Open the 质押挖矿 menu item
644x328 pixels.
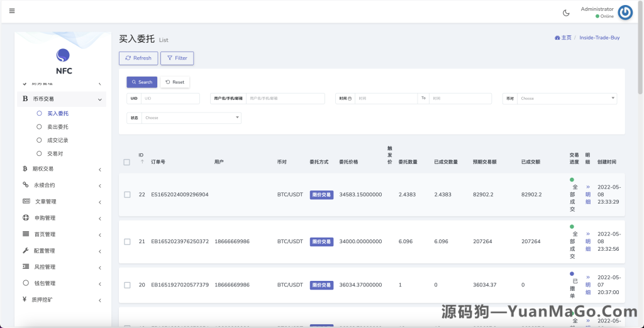click(x=62, y=300)
